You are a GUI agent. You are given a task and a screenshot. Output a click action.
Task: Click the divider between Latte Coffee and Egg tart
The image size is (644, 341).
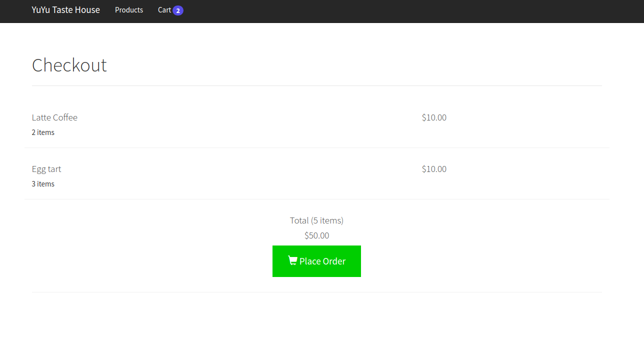(x=316, y=147)
